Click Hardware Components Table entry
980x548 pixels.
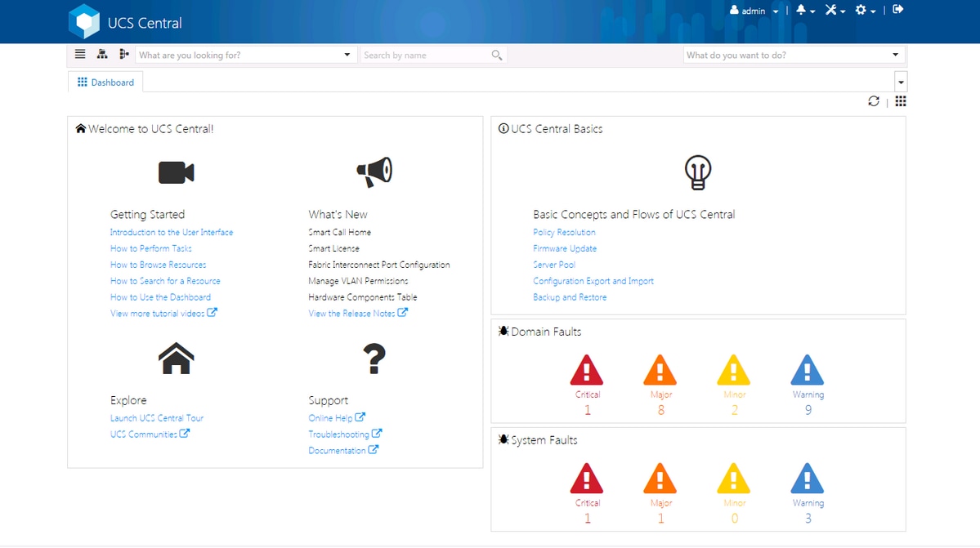click(x=363, y=297)
